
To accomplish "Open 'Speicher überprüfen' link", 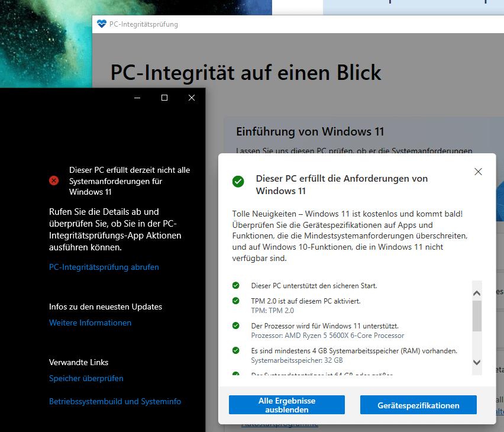I will click(86, 378).
